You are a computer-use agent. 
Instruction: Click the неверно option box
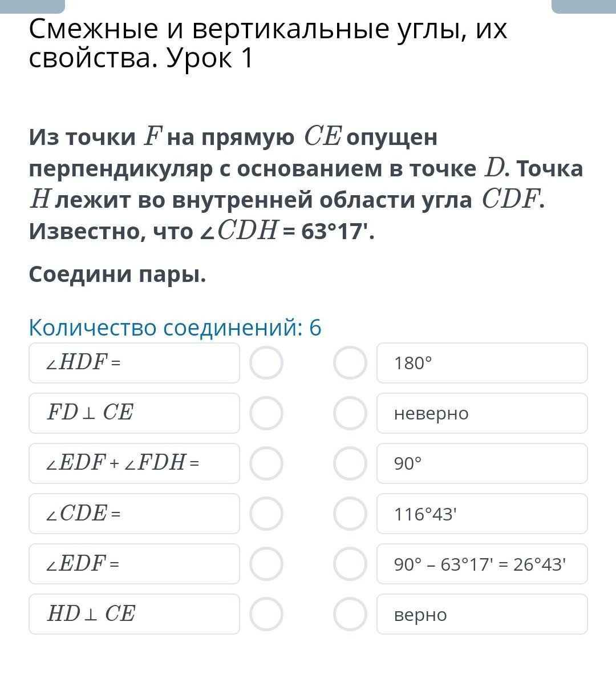482,413
